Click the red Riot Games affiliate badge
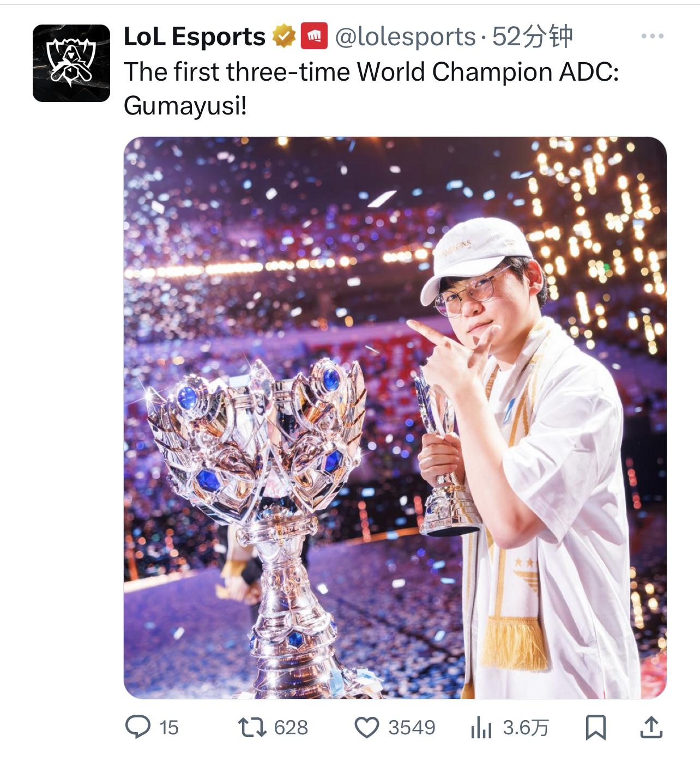 (315, 36)
